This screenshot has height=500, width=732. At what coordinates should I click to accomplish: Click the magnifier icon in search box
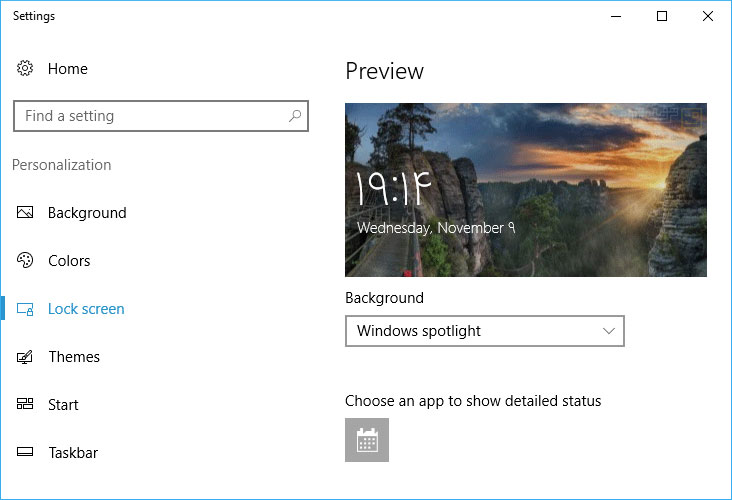pyautogui.click(x=295, y=116)
